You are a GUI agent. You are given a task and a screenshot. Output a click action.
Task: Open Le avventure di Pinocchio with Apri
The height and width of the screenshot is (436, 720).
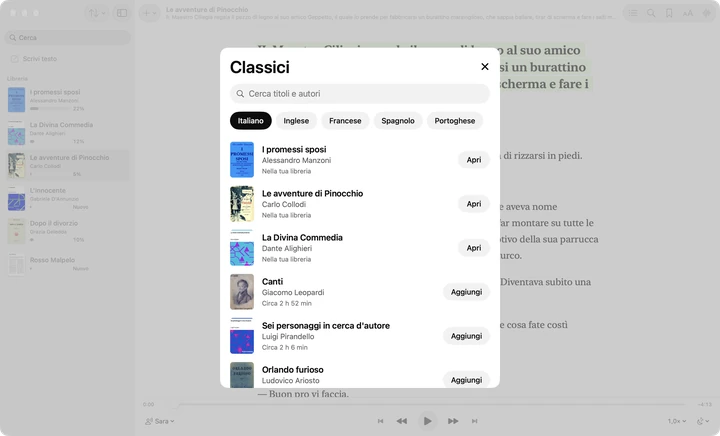pyautogui.click(x=473, y=204)
